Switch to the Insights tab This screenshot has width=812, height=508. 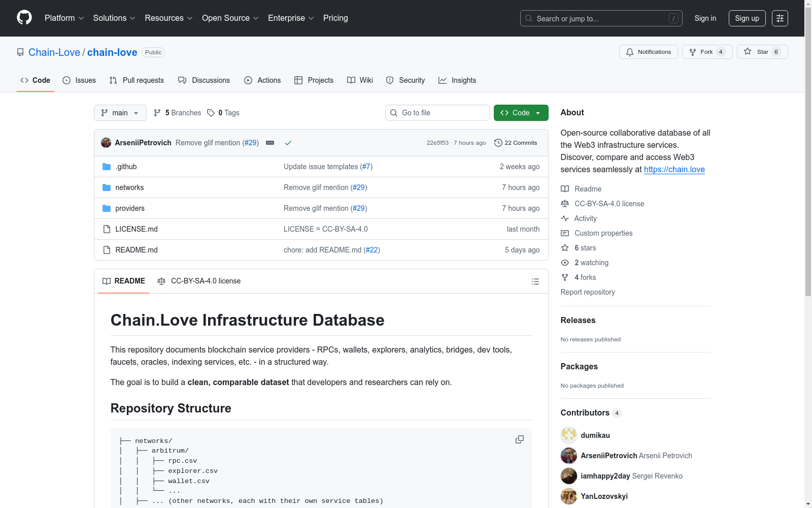point(457,80)
